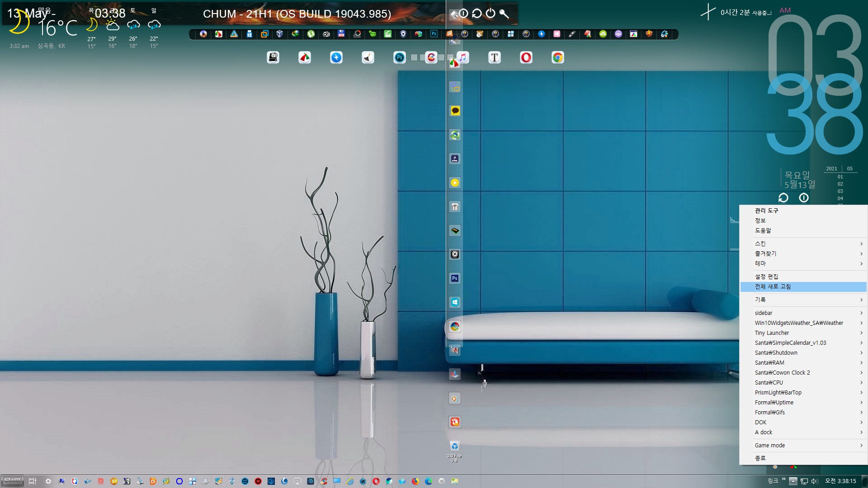Open Win10WidgetsWeather_SA#Weather menu entry
The height and width of the screenshot is (488, 868).
pos(803,323)
